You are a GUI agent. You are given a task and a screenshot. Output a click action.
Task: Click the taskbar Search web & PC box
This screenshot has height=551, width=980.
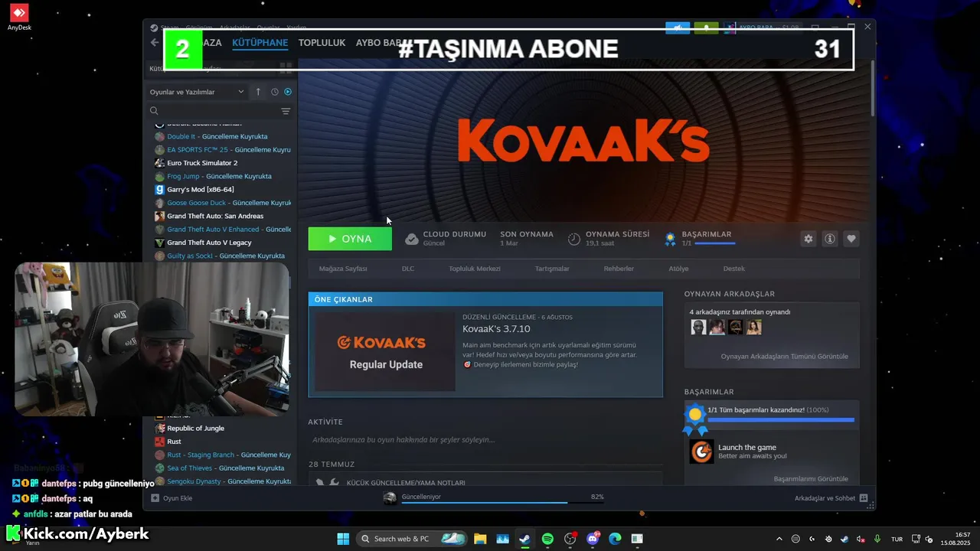413,539
